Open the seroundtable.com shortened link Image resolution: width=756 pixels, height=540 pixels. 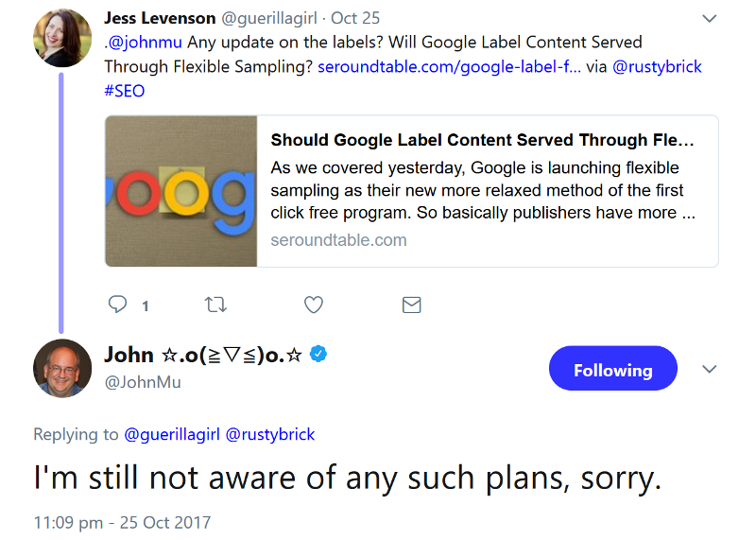coord(449,67)
